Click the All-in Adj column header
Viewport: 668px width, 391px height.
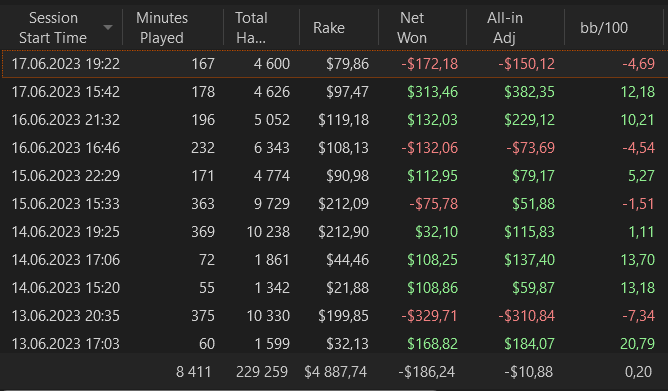[x=515, y=28]
